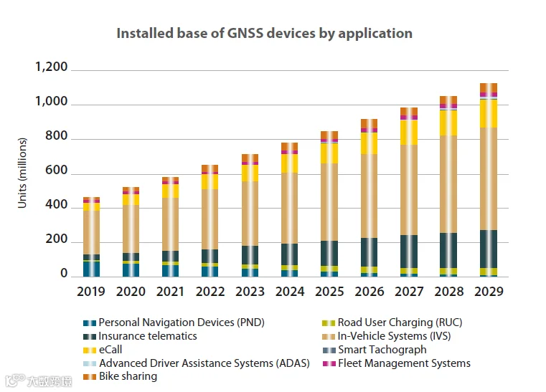Click the chart title 'Installed base of GNSS devices'
The width and height of the screenshot is (546, 392).
coord(264,34)
